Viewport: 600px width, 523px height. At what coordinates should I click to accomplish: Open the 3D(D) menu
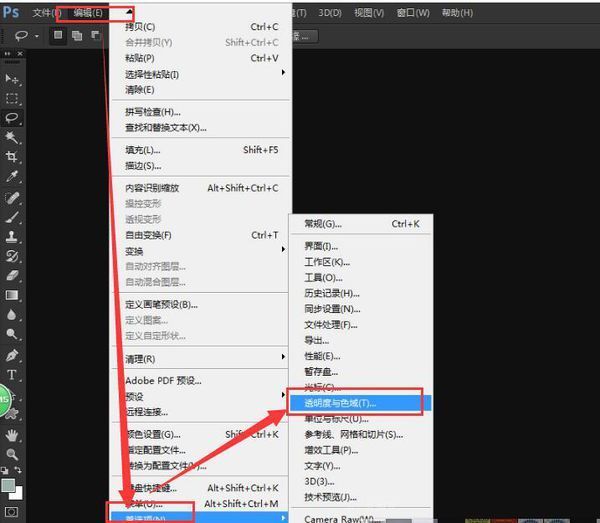pyautogui.click(x=330, y=13)
